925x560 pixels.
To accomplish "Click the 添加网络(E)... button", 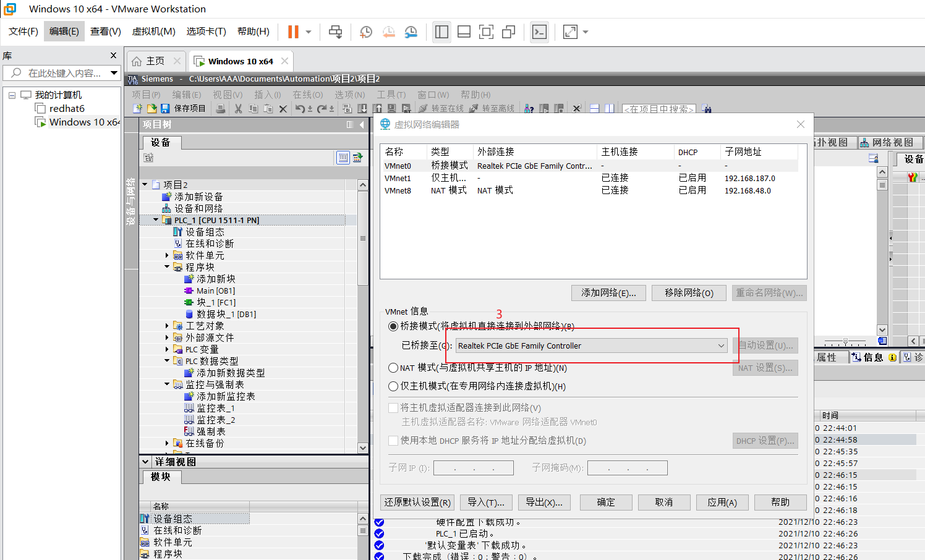I will 608,293.
